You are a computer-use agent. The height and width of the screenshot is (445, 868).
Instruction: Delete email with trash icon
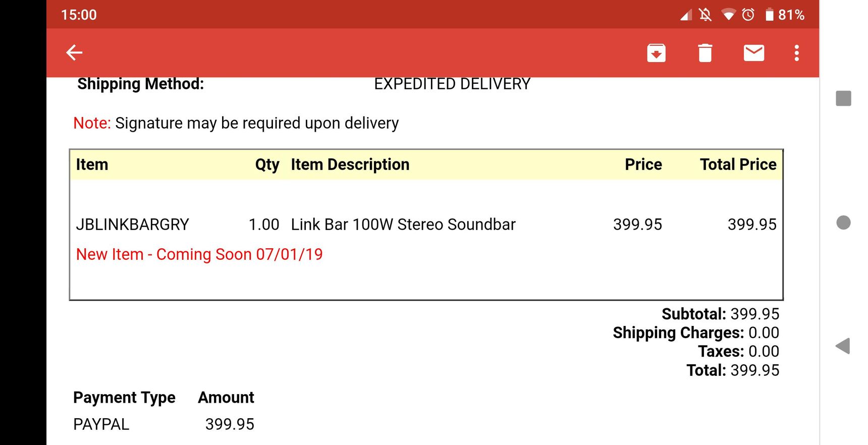[x=705, y=53]
